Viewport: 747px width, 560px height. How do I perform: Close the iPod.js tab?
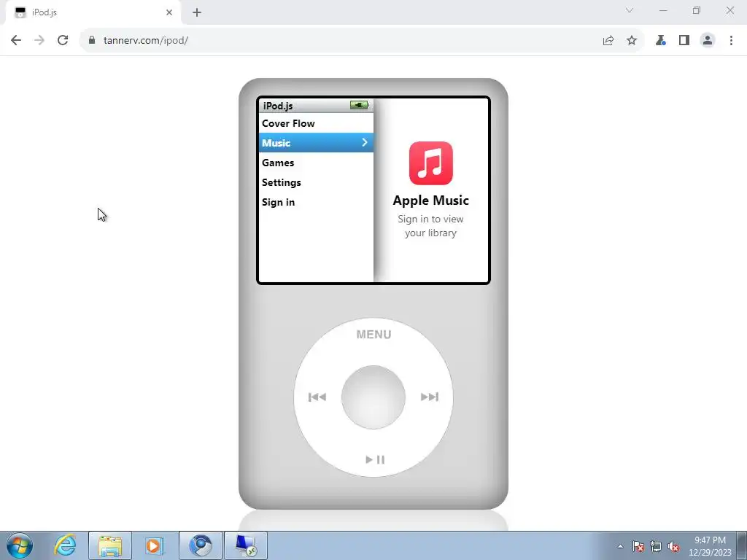click(169, 12)
